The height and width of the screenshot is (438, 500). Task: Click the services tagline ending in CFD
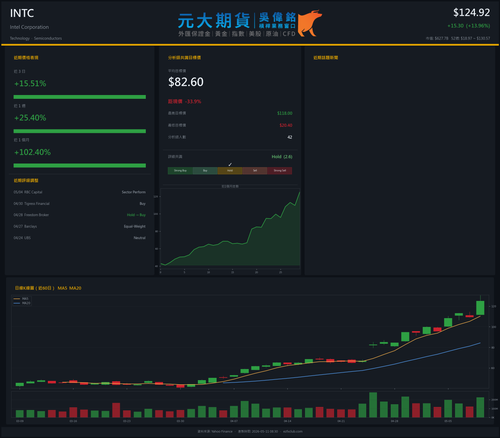[237, 34]
